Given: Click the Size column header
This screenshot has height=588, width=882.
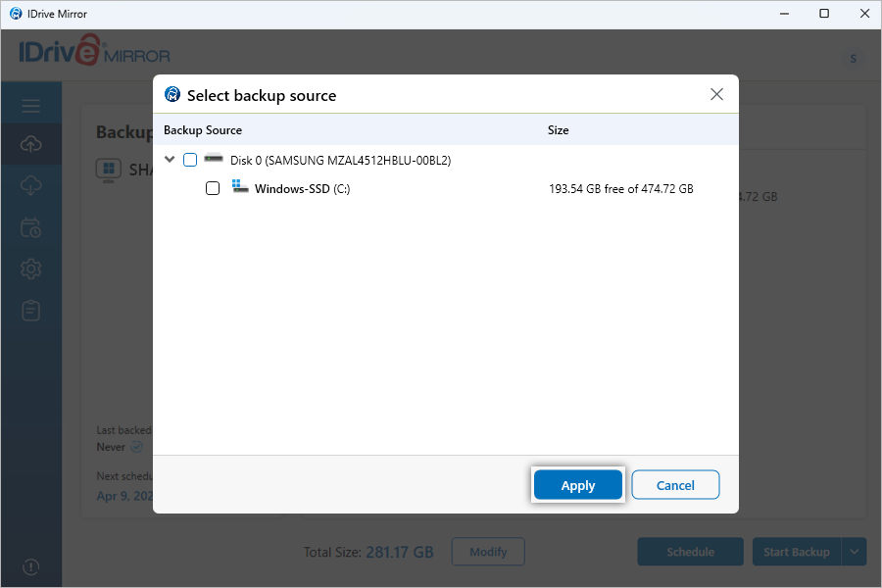Looking at the screenshot, I should (558, 130).
